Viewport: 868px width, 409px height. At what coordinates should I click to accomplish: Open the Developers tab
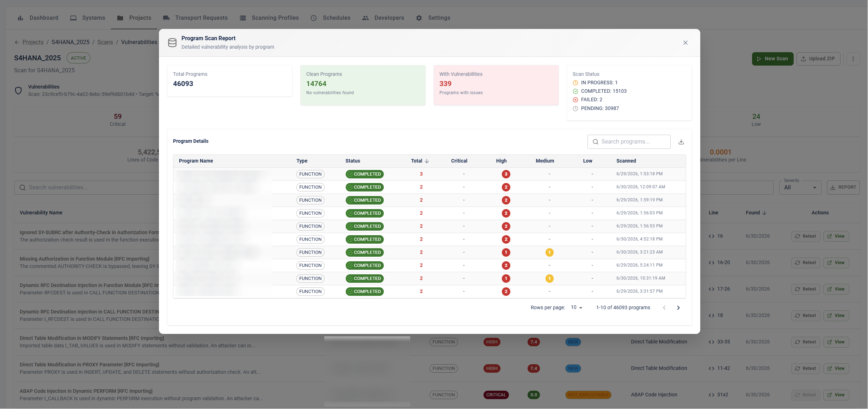(x=383, y=18)
